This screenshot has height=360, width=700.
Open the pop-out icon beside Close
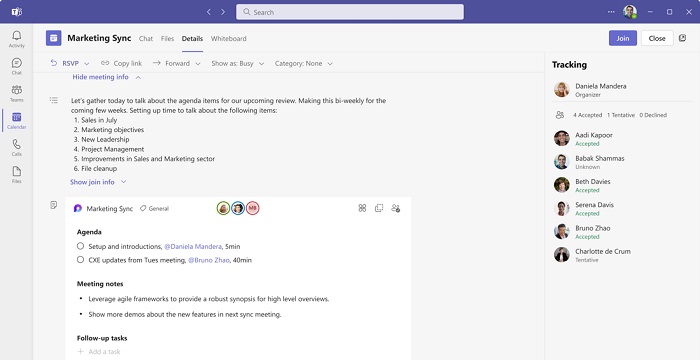click(682, 38)
